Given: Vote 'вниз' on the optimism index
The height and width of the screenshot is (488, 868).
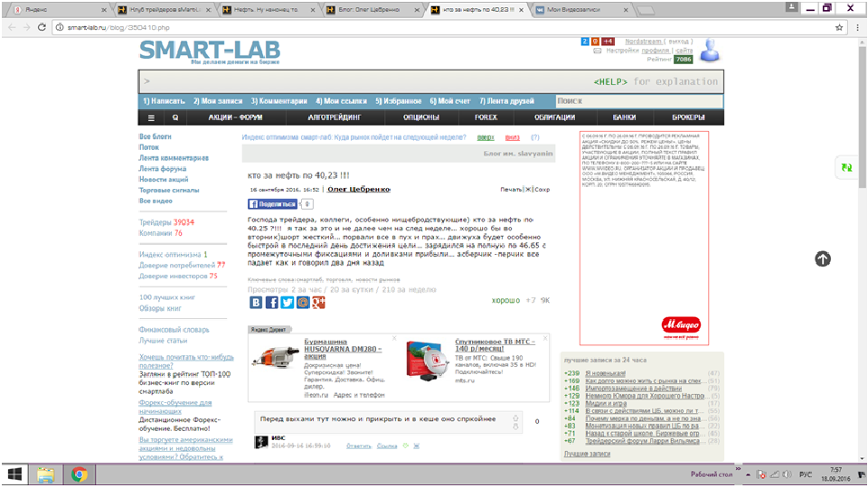Looking at the screenshot, I should tap(513, 137).
